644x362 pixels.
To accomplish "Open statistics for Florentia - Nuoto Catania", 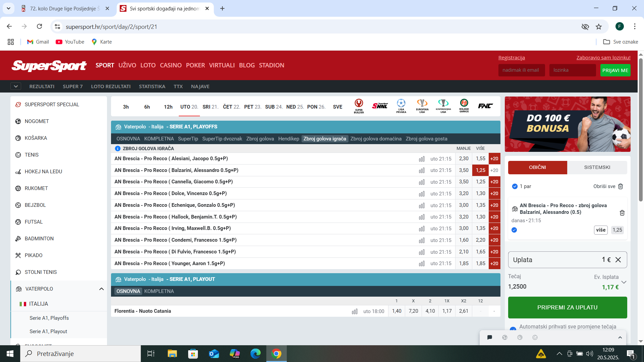I will click(355, 311).
